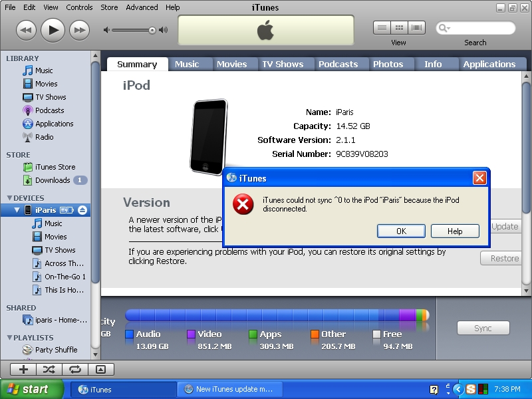This screenshot has height=399, width=532.
Task: Eject the iParis iPod
Action: point(82,210)
